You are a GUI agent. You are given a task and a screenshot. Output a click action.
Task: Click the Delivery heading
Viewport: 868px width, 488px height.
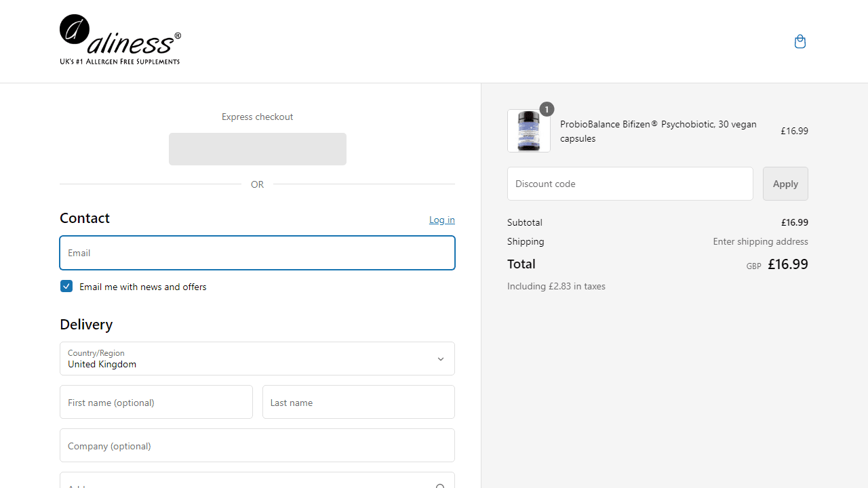pos(86,325)
